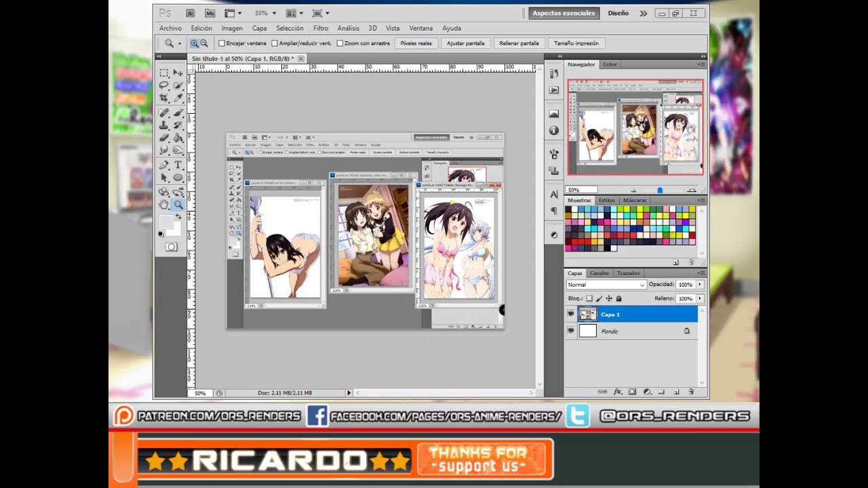This screenshot has height=488, width=868.
Task: Select the Zoom tool in the toolbox
Action: tap(178, 205)
